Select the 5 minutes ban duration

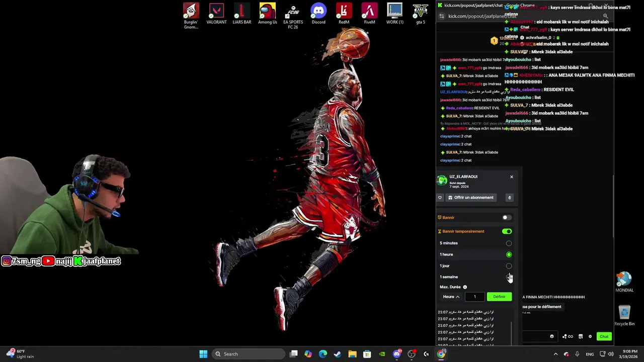509,243
